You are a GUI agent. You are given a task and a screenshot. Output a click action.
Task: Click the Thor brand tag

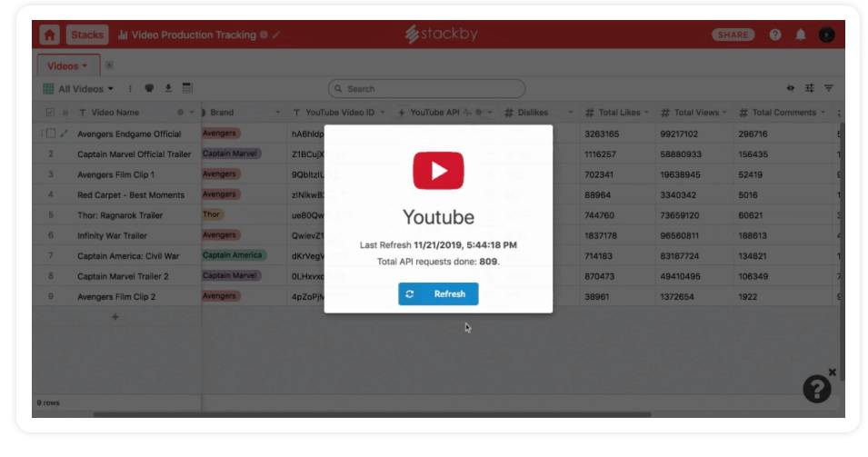(x=212, y=214)
